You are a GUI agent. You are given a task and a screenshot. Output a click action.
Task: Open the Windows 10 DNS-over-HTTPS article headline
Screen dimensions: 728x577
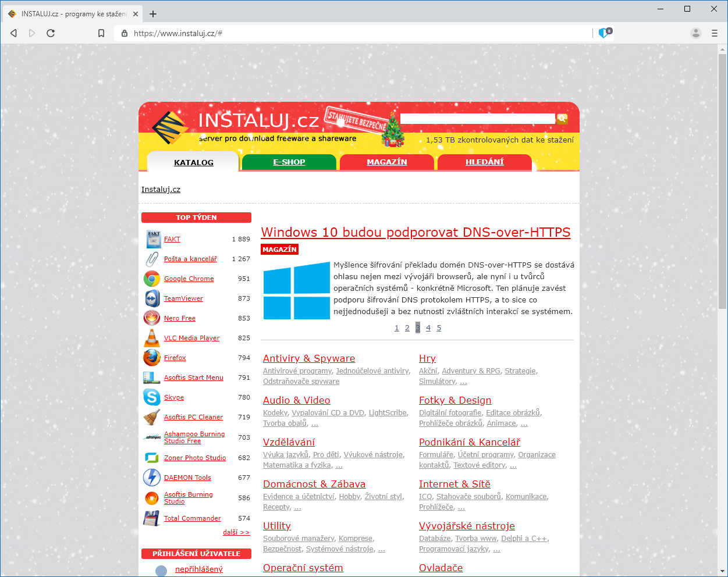click(416, 232)
